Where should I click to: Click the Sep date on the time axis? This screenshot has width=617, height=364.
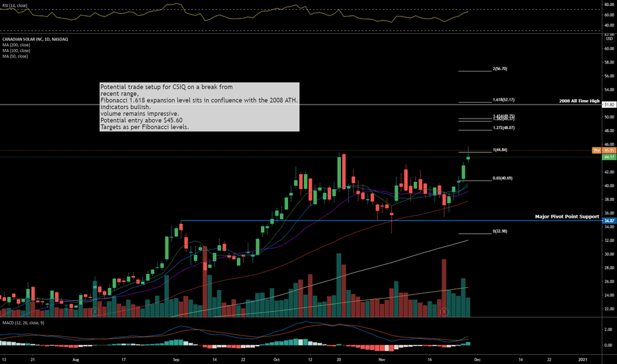[176, 359]
